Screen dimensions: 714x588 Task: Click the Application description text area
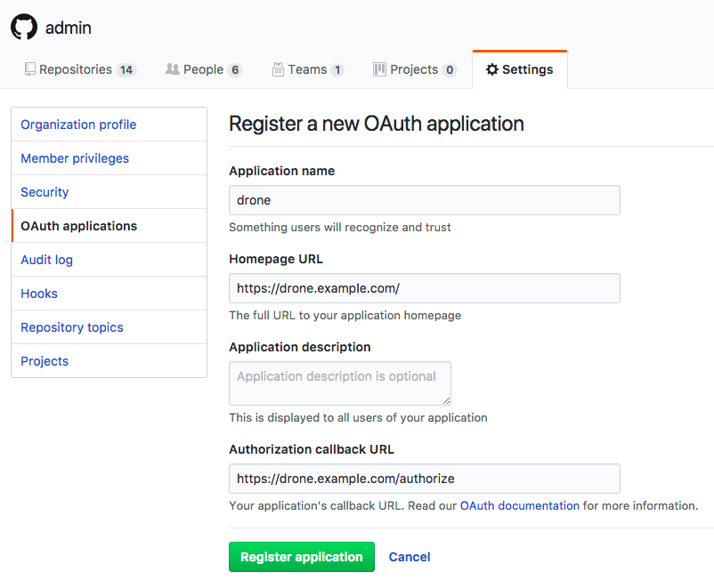[x=339, y=383]
